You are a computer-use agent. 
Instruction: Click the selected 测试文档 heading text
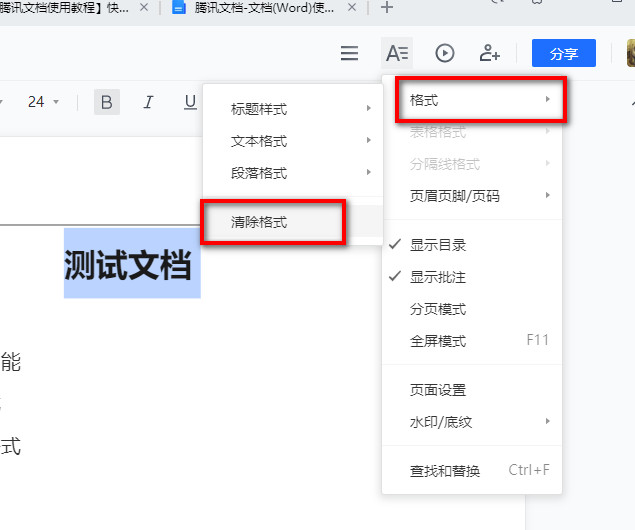click(x=128, y=265)
